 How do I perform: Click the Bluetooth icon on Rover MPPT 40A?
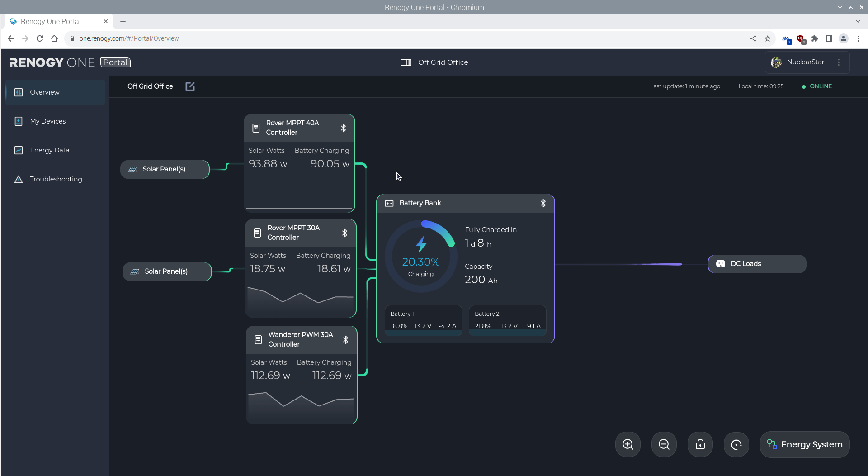[343, 128]
